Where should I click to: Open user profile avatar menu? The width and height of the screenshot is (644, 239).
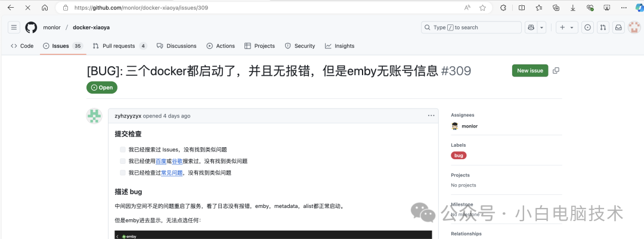tap(634, 27)
